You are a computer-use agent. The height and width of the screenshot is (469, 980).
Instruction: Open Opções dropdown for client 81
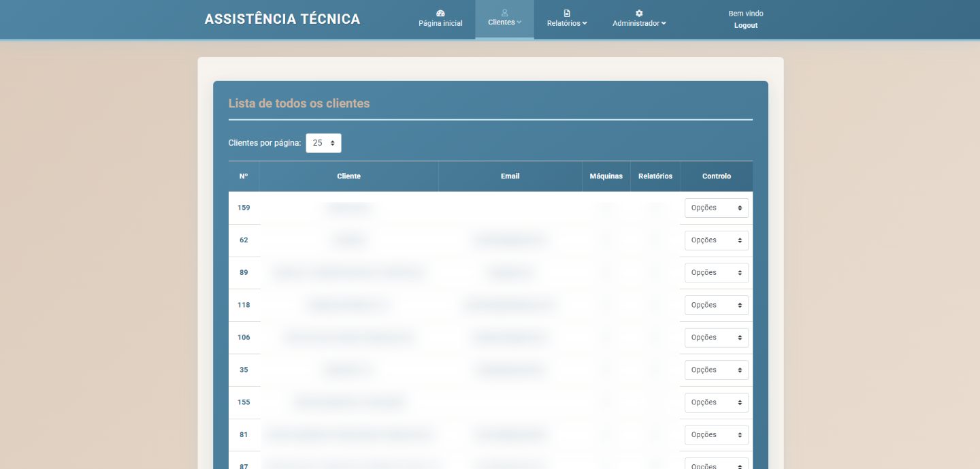click(716, 435)
